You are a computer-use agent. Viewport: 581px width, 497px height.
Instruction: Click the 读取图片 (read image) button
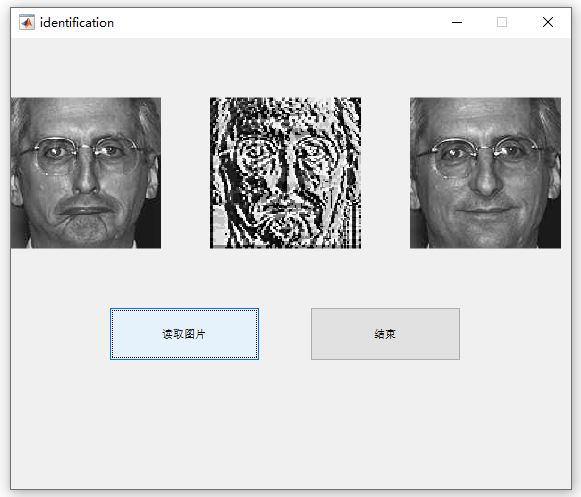pos(184,334)
